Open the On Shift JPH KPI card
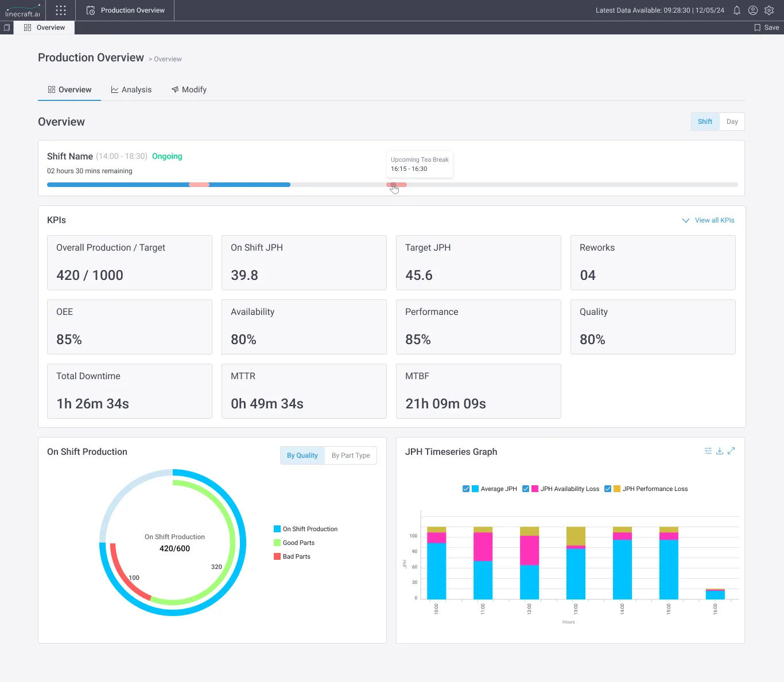The height and width of the screenshot is (682, 784). pyautogui.click(x=304, y=263)
